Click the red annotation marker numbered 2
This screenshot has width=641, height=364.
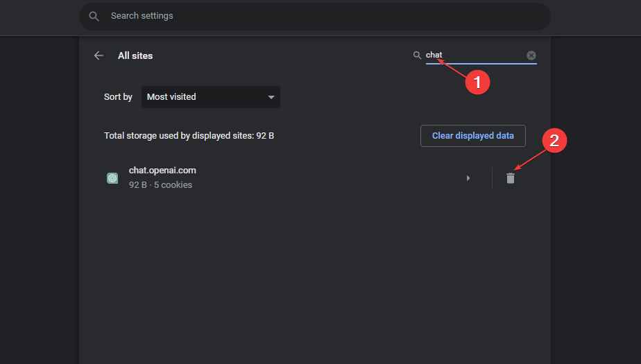click(554, 141)
